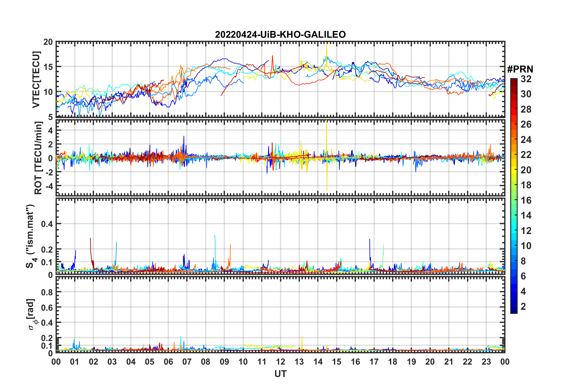Click the ROT axis tick label -4
The width and height of the screenshot is (561, 392).
click(x=50, y=186)
